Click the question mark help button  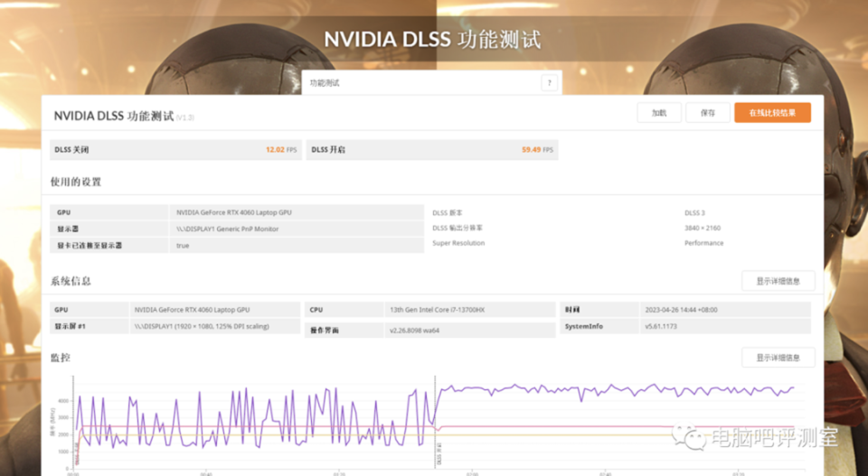(549, 83)
